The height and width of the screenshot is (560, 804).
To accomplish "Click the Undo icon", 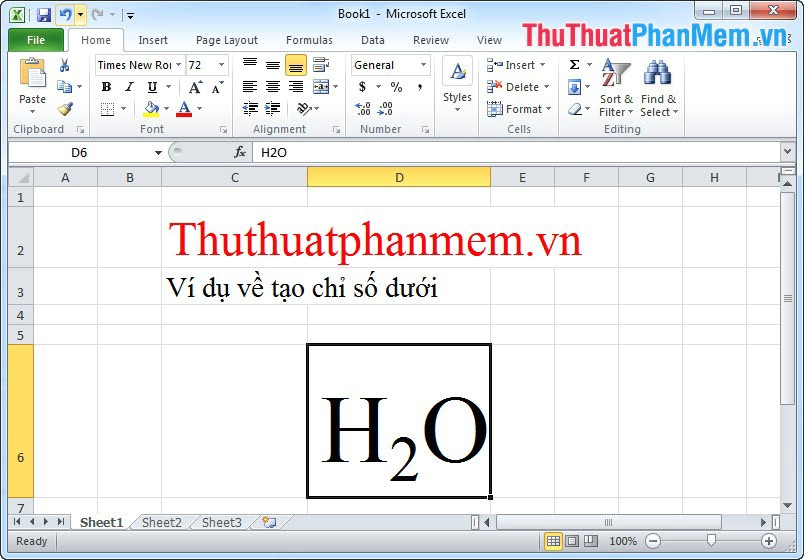I will (65, 15).
